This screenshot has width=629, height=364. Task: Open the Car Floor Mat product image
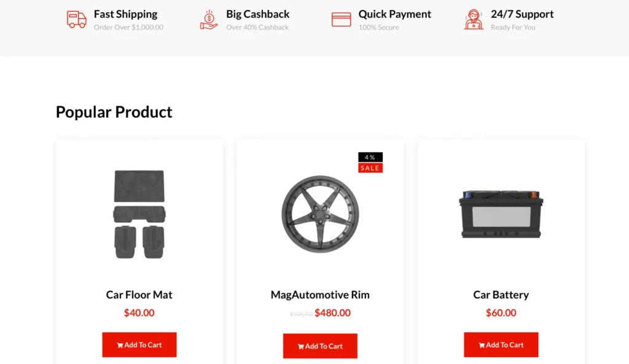click(139, 214)
